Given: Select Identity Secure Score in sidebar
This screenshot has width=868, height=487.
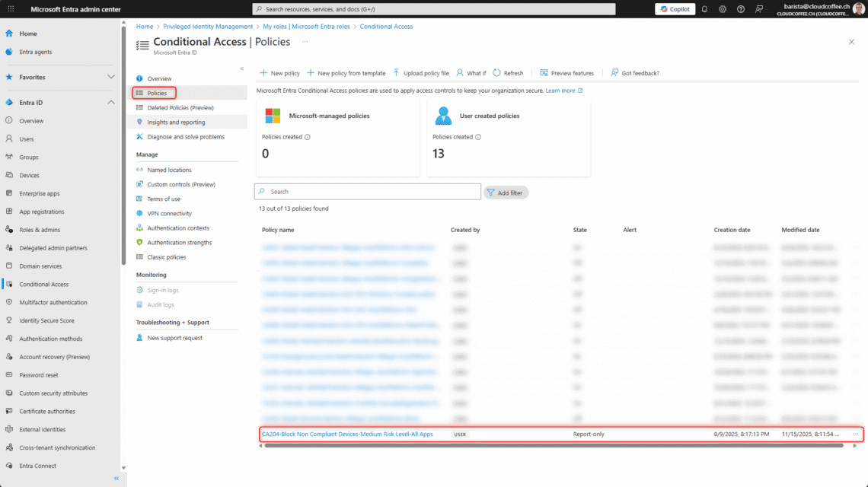Looking at the screenshot, I should click(x=46, y=320).
